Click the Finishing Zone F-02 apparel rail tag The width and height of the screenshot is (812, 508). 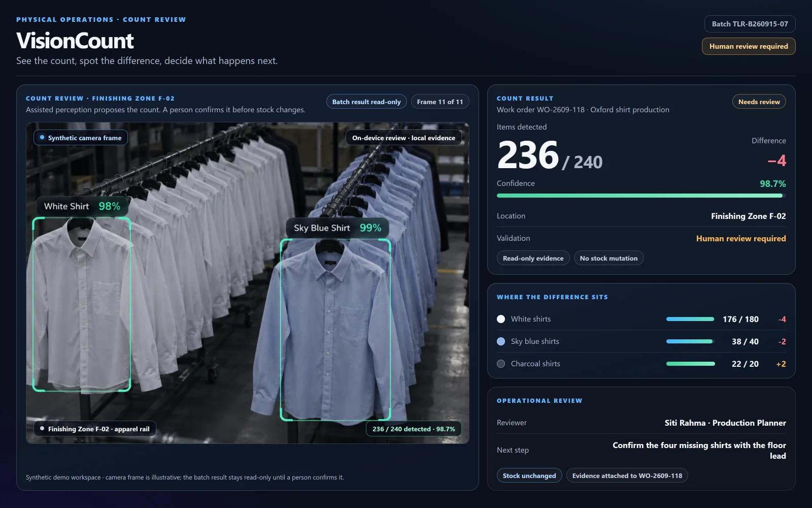click(95, 429)
